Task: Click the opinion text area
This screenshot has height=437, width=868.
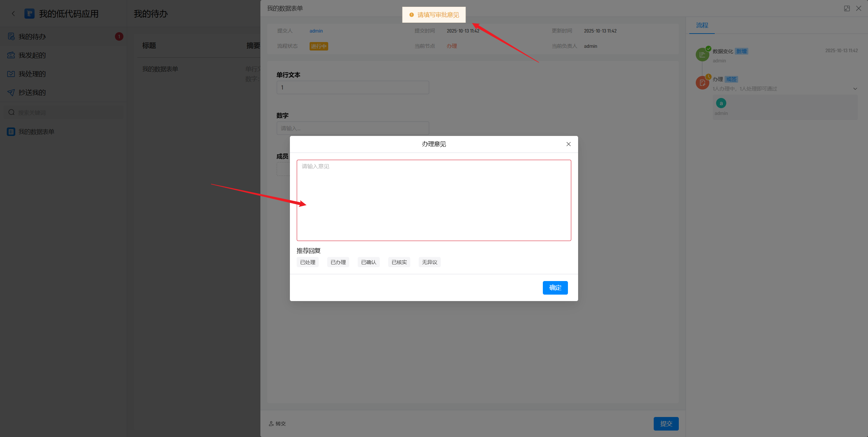Action: point(434,200)
